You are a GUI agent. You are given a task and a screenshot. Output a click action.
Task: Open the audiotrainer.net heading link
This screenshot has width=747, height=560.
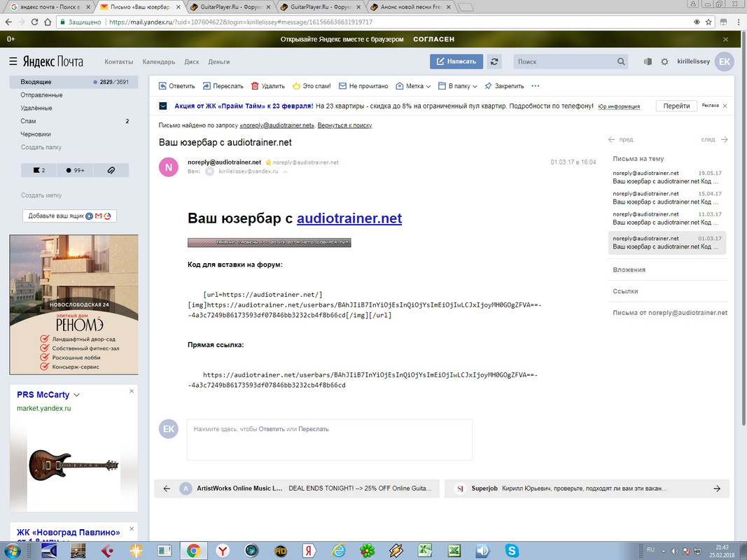coord(349,218)
